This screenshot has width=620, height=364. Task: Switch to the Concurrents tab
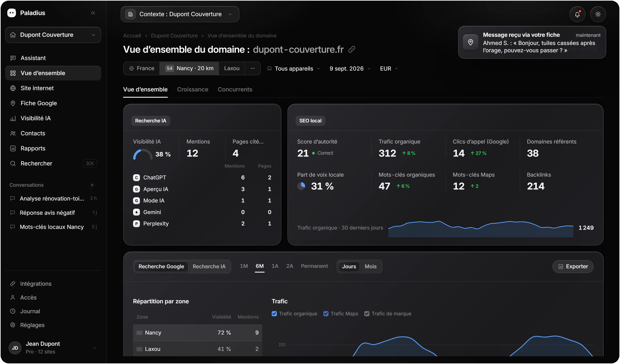tap(235, 89)
